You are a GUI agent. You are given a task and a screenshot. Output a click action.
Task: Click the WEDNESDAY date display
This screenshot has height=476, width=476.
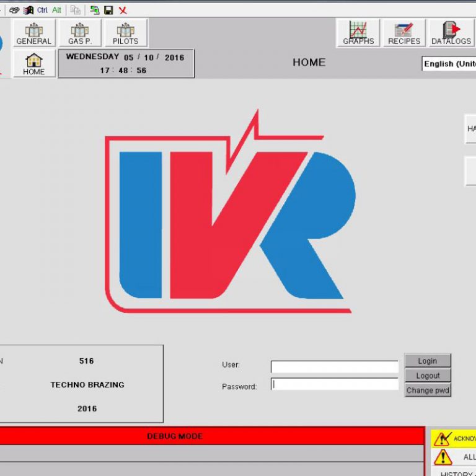coord(125,57)
